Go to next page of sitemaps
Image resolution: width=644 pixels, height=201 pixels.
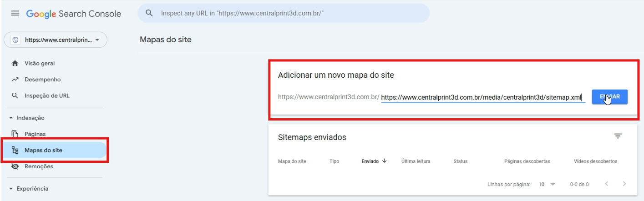tap(624, 184)
